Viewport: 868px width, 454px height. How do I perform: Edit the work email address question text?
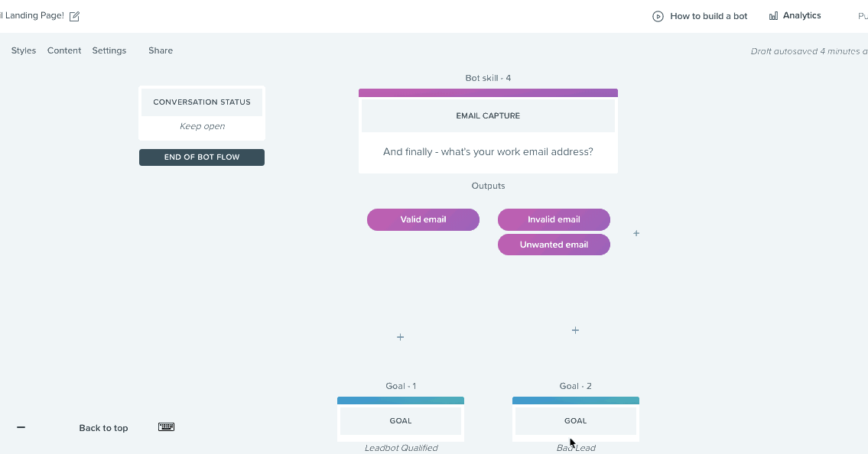[488, 151]
